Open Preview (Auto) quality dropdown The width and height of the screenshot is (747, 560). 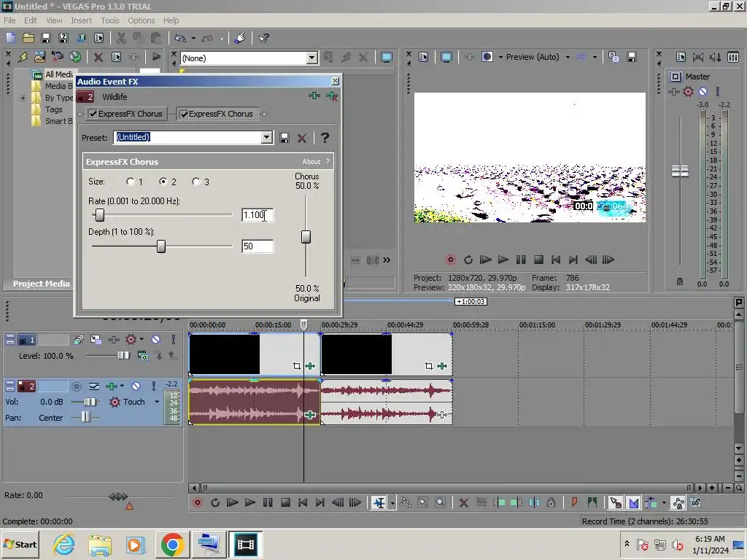568,57
